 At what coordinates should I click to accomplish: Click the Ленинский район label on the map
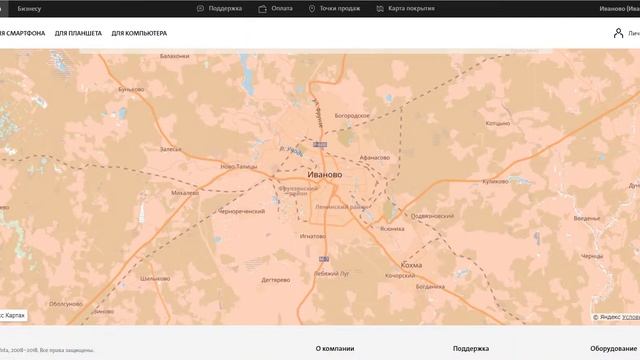coord(341,207)
